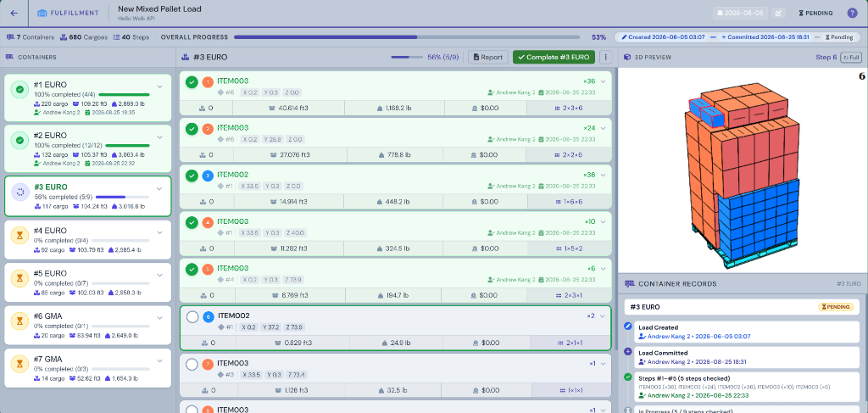
Task: Expand the #2 EURO container chevron
Action: pos(159,137)
